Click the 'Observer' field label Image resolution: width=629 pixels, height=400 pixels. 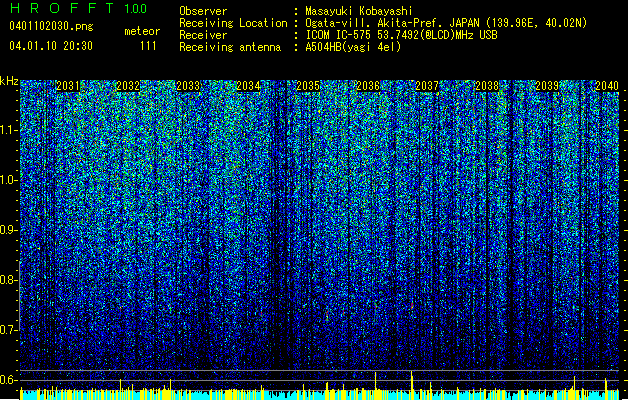click(x=203, y=11)
